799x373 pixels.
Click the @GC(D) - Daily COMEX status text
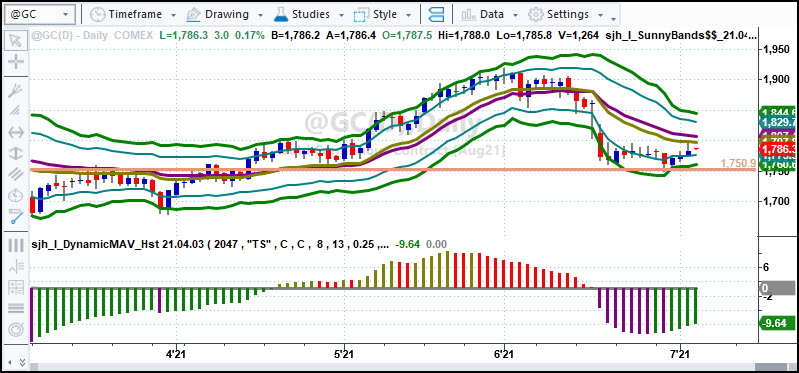[x=93, y=36]
